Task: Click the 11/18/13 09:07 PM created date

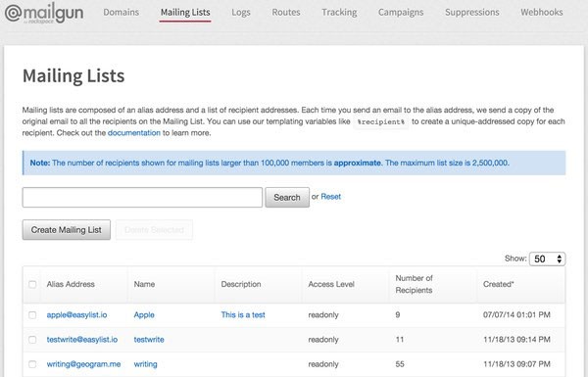Action: point(516,364)
